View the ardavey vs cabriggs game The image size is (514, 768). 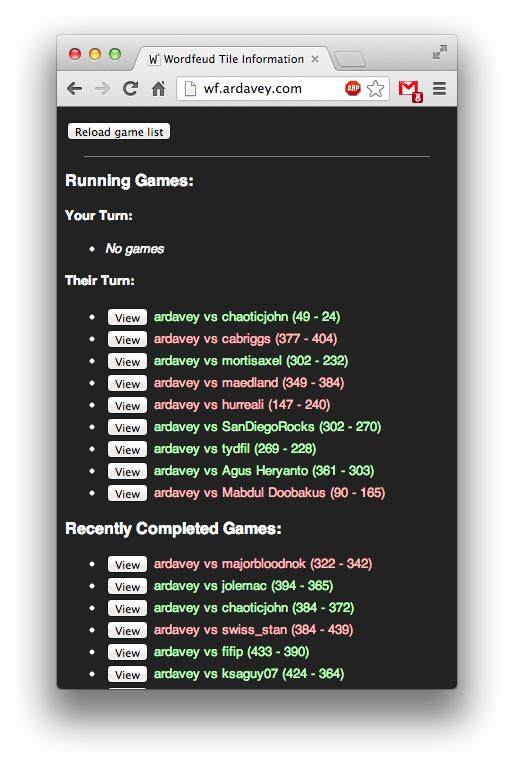pyautogui.click(x=127, y=339)
